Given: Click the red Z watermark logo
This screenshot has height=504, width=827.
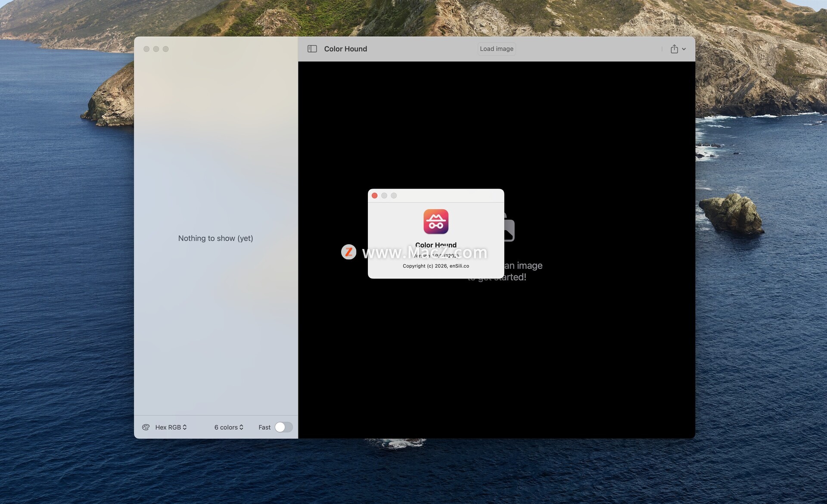Looking at the screenshot, I should click(x=348, y=252).
